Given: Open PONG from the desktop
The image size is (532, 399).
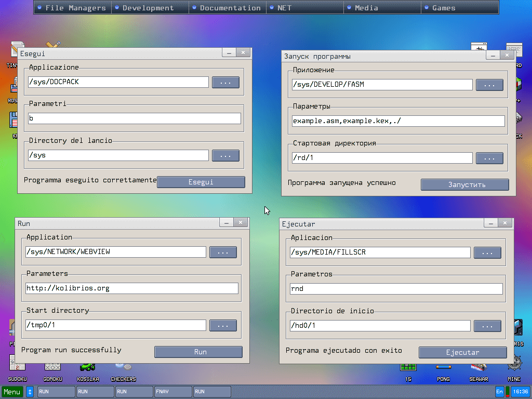Looking at the screenshot, I should (x=443, y=370).
